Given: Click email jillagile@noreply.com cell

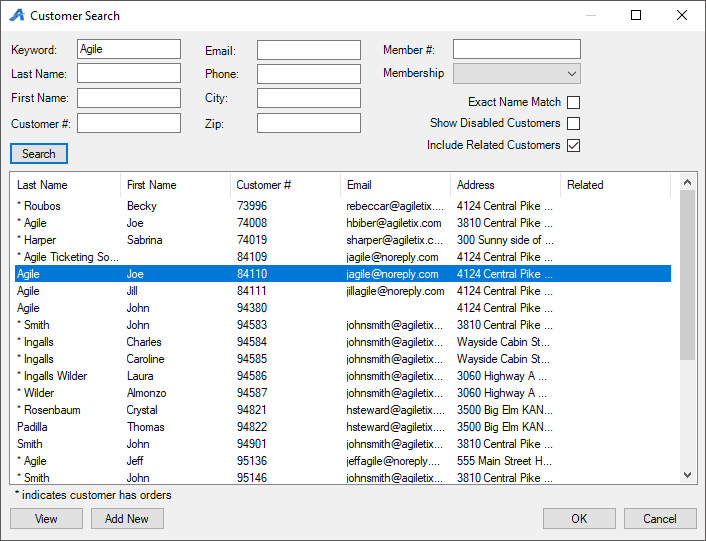Looking at the screenshot, I should point(395,291).
